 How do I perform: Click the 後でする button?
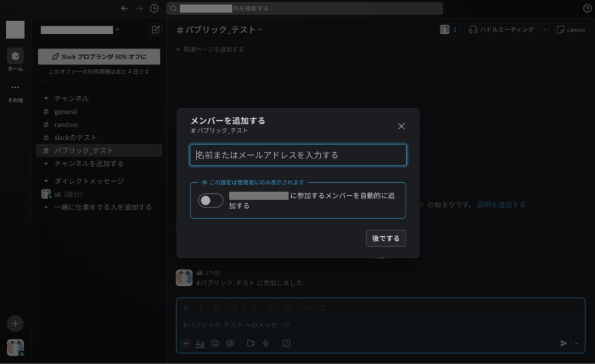click(386, 239)
